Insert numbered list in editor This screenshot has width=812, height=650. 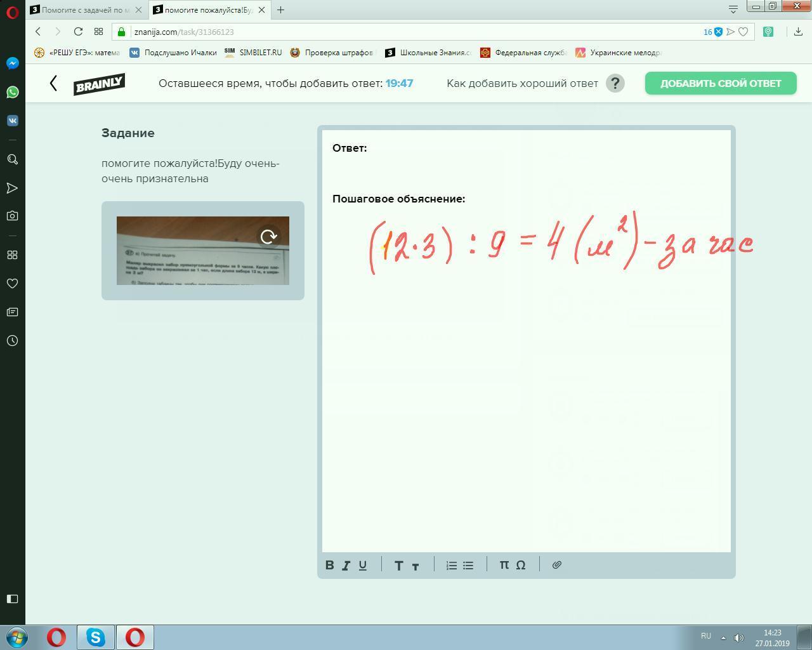click(x=452, y=565)
